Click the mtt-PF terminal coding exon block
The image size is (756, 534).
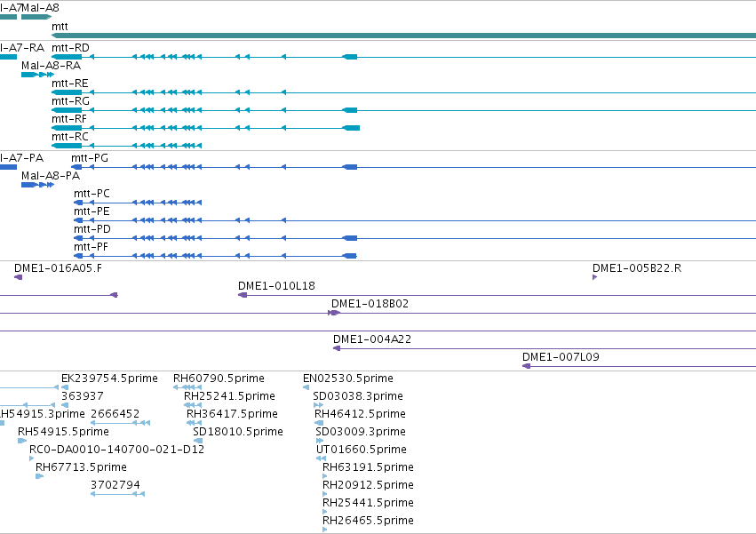click(349, 256)
